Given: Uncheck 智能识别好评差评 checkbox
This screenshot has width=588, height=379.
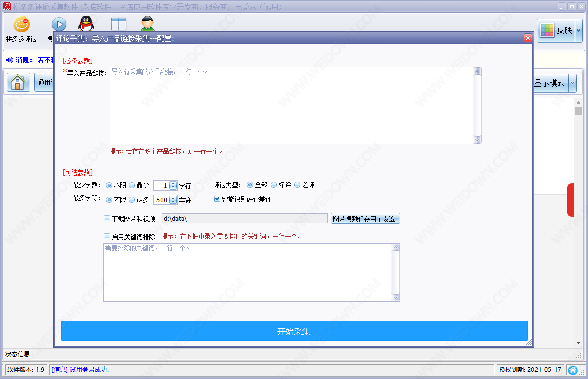Looking at the screenshot, I should point(217,199).
